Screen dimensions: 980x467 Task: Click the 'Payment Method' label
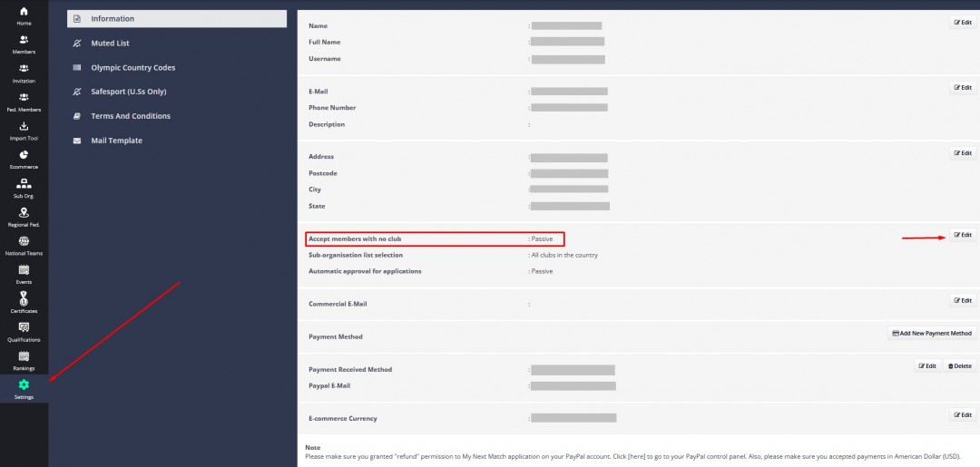point(336,336)
